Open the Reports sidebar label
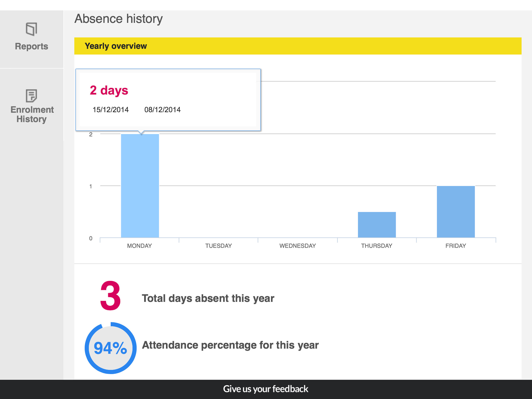 (32, 46)
